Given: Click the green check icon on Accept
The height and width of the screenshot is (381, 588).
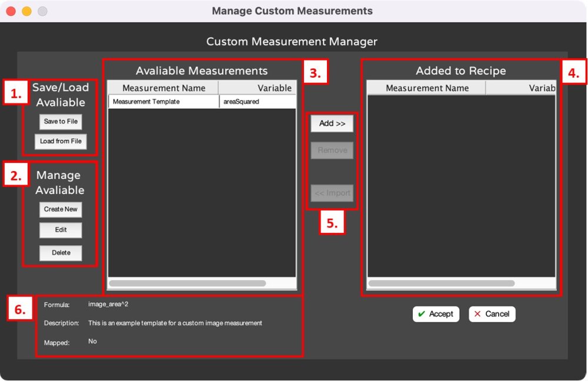Looking at the screenshot, I should pos(421,314).
